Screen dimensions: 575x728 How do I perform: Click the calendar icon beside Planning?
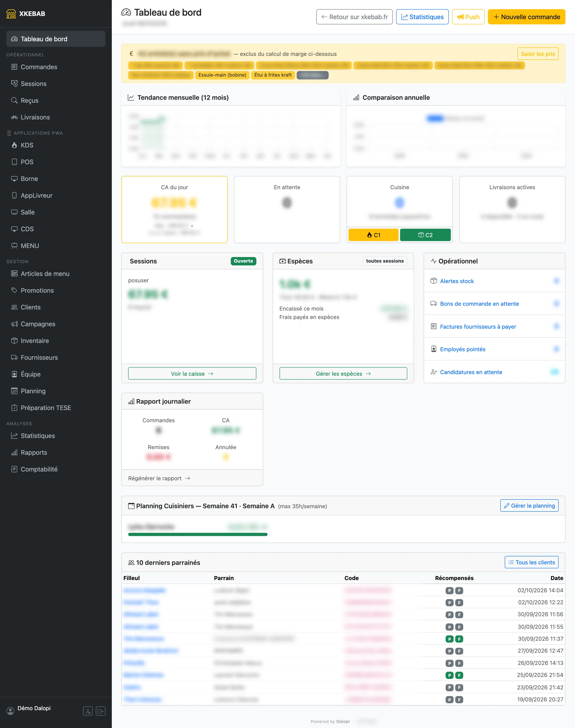[14, 391]
